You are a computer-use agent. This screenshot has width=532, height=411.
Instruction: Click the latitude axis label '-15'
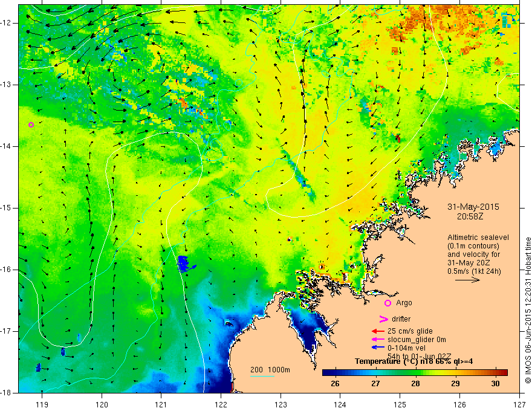tap(6, 208)
